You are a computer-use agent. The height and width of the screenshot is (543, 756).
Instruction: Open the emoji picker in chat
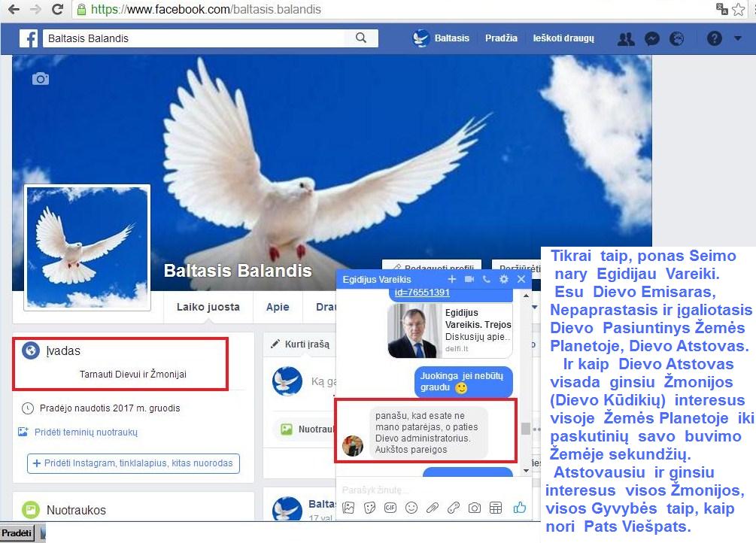coord(411,508)
